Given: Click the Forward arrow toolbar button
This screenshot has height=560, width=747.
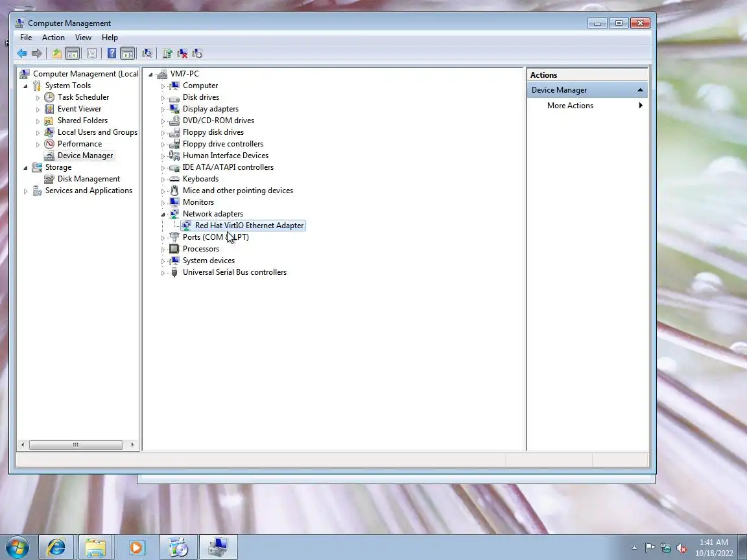Looking at the screenshot, I should pos(37,53).
